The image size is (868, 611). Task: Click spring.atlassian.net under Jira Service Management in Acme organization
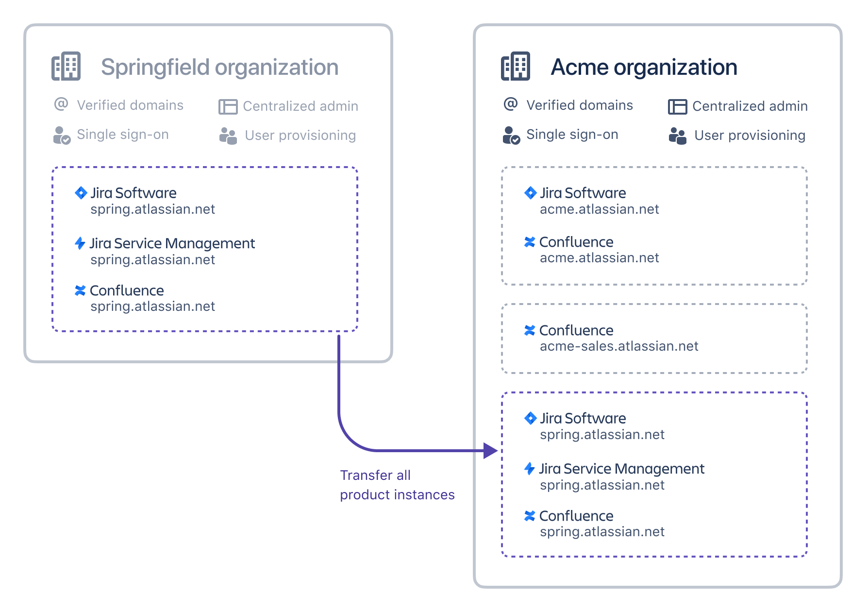pyautogui.click(x=602, y=485)
